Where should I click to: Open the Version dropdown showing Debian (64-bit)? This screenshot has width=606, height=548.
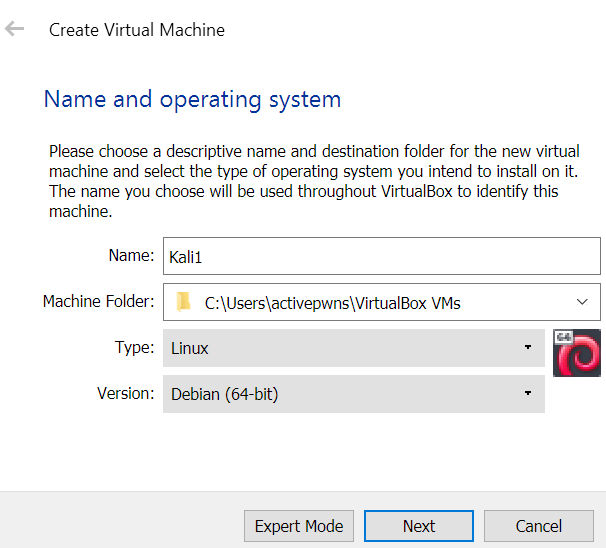[354, 394]
